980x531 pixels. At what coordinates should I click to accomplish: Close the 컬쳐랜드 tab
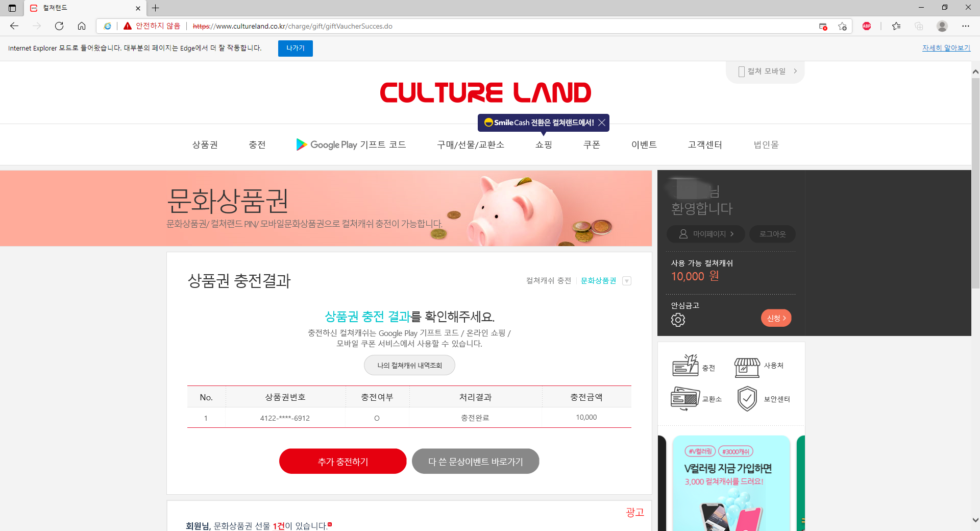(x=138, y=8)
